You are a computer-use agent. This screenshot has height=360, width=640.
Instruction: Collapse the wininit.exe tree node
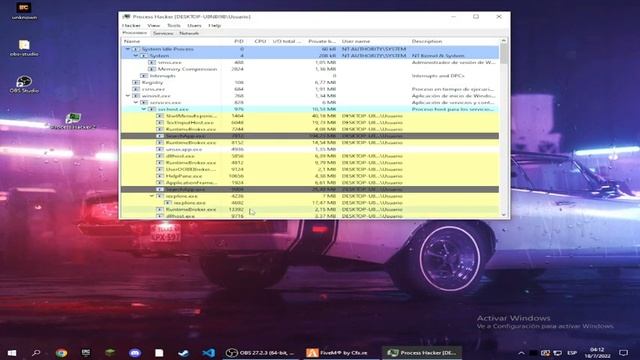tap(127, 96)
